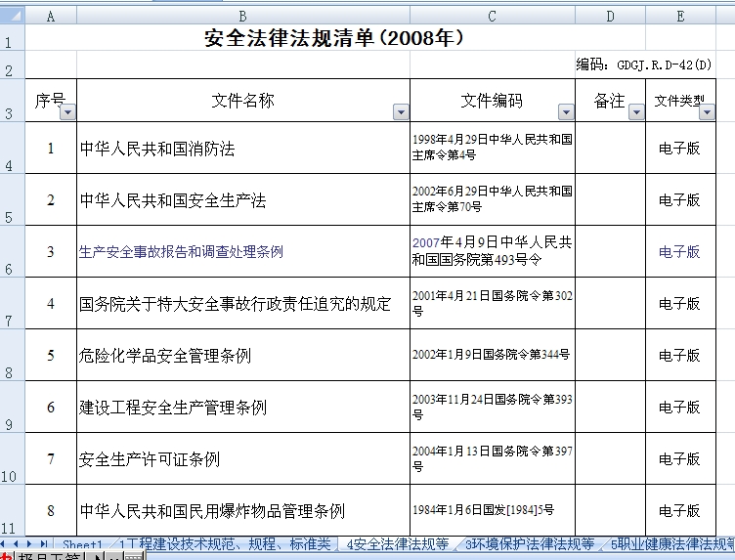Click 电子版 in the 消防法 row

coord(679,149)
